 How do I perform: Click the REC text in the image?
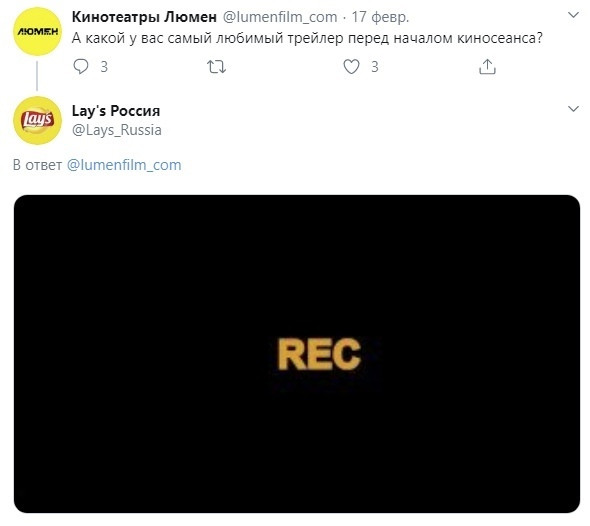pyautogui.click(x=319, y=354)
